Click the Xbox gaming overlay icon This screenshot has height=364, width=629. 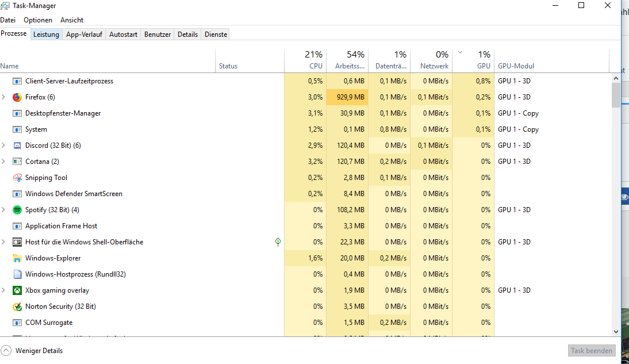17,290
